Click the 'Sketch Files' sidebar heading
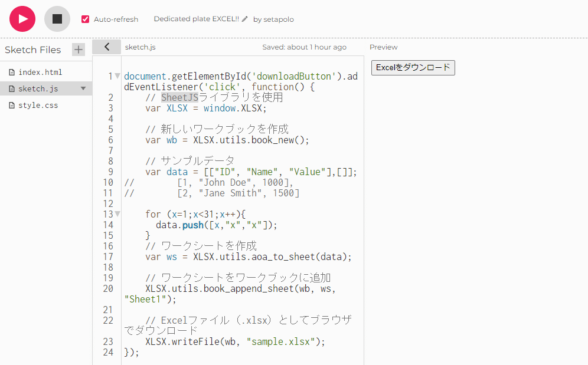The image size is (588, 365). [x=33, y=50]
